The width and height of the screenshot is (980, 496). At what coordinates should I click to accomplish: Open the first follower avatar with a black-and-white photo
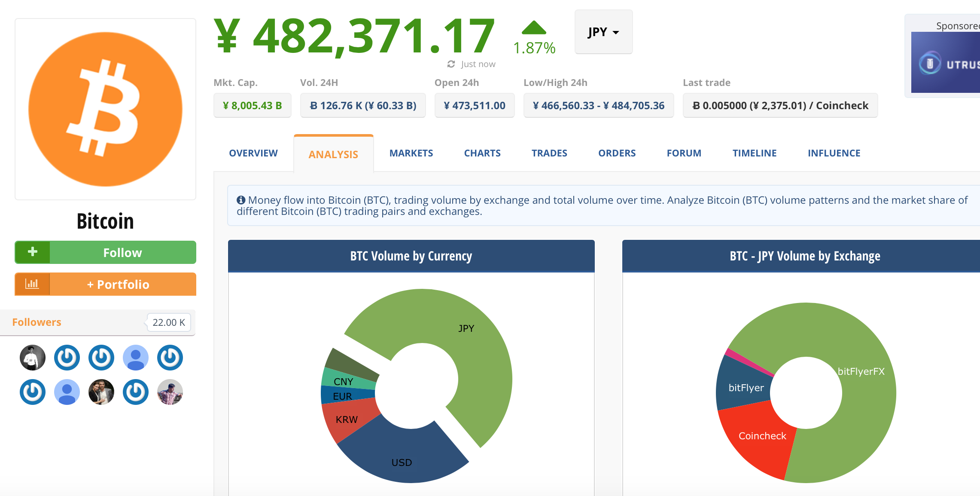[x=33, y=358]
